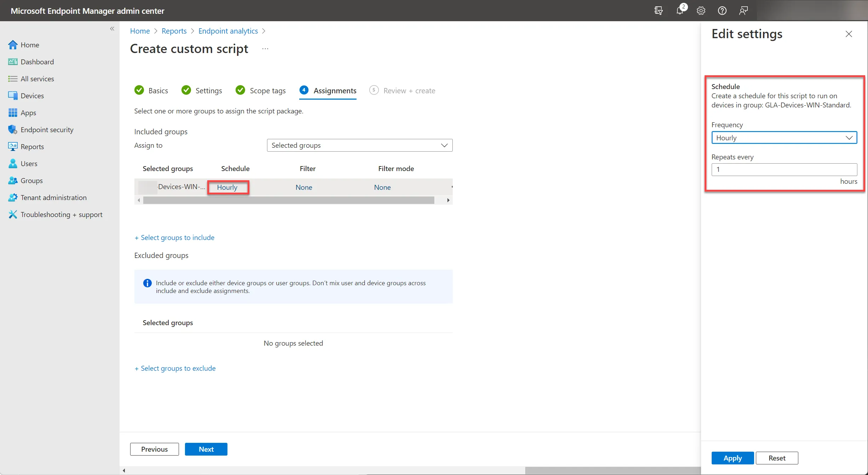Open the feedback icon in header
868x475 pixels.
743,11
